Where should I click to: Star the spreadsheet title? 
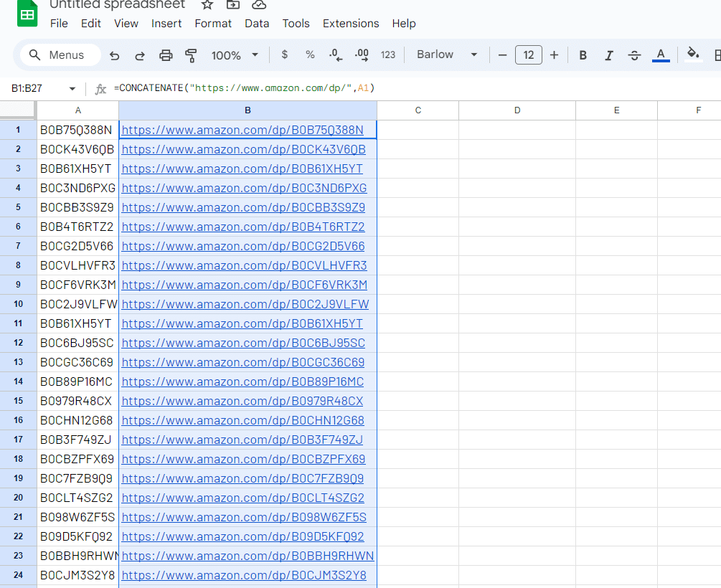pos(207,5)
